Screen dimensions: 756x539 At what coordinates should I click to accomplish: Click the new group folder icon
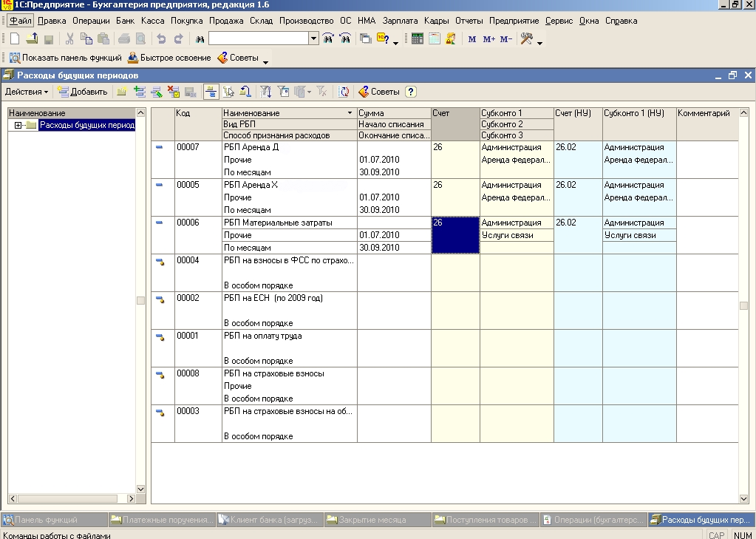(x=122, y=92)
